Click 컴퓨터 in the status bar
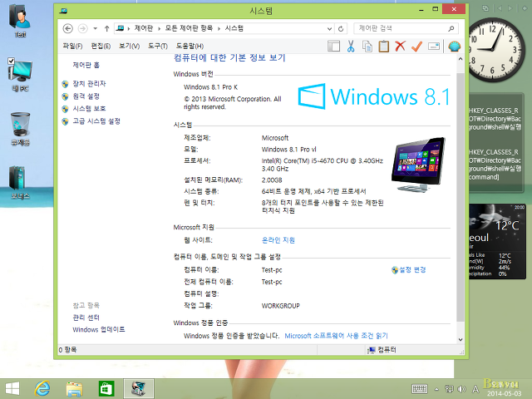Screen dimensions: 532x399 tap(382, 350)
